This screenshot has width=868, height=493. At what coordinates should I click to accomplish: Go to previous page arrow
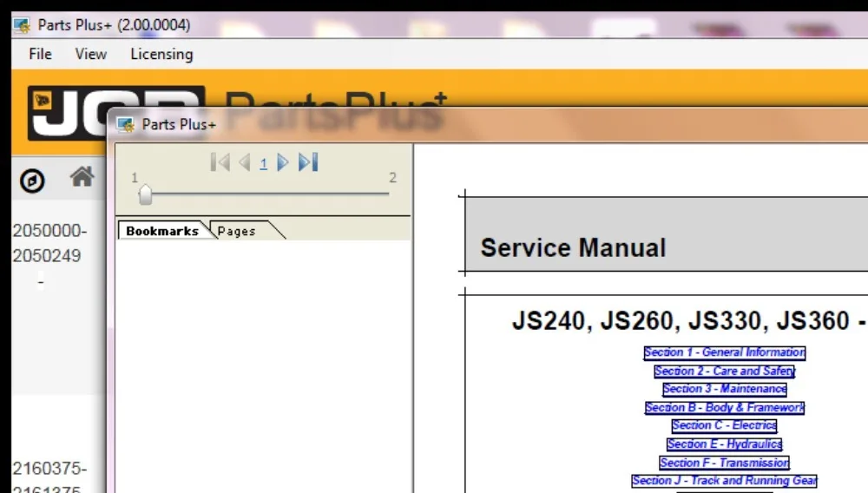[245, 162]
